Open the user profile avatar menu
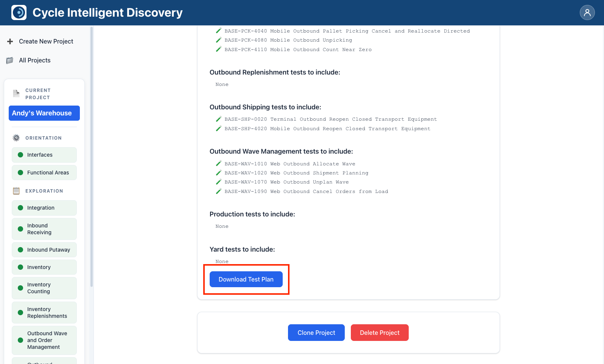This screenshot has width=604, height=364. [x=587, y=12]
